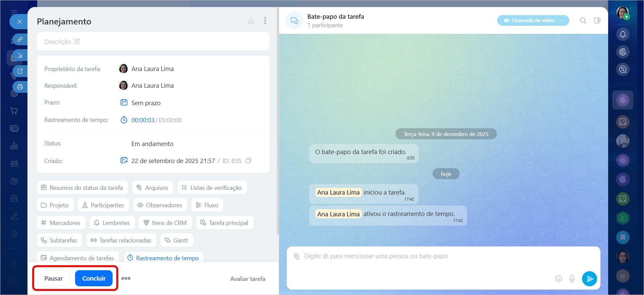Copy the task ID 835

(248, 161)
